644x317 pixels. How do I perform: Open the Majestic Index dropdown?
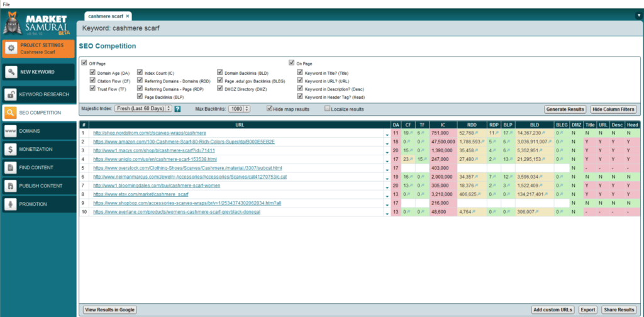coord(143,109)
